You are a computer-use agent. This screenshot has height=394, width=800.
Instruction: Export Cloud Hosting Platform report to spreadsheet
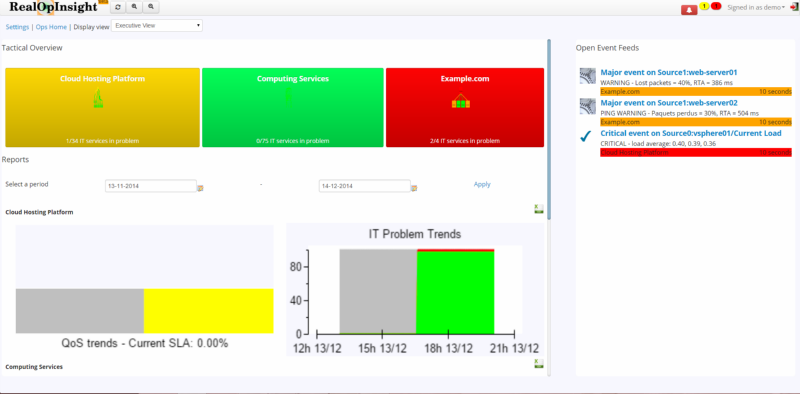tap(539, 209)
